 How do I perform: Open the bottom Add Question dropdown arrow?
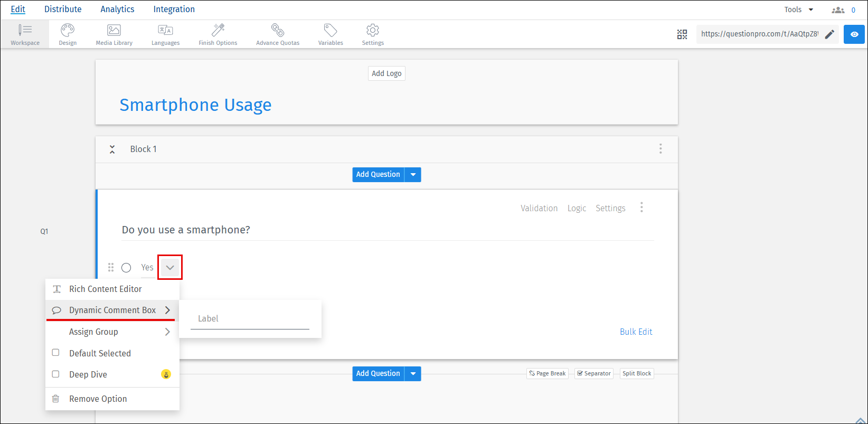point(413,374)
